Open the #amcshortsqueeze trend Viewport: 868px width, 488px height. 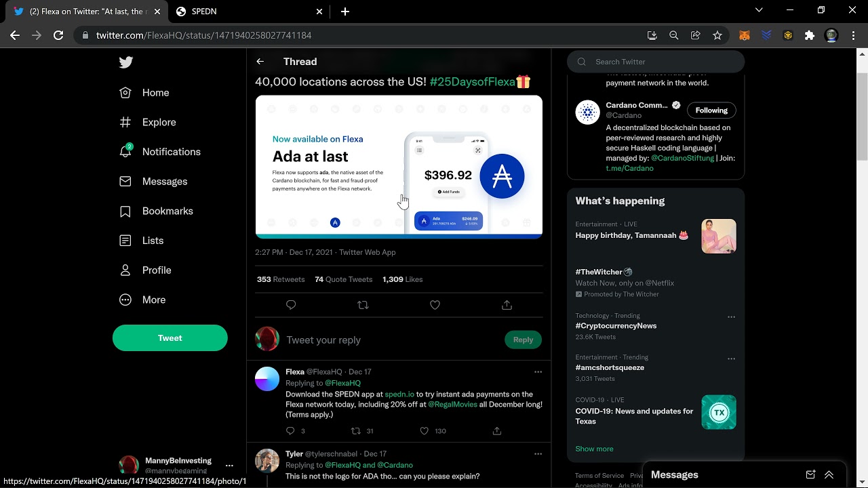pyautogui.click(x=610, y=368)
